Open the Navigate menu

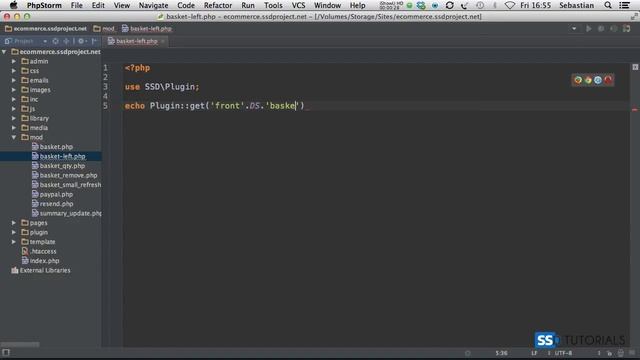[153, 5]
